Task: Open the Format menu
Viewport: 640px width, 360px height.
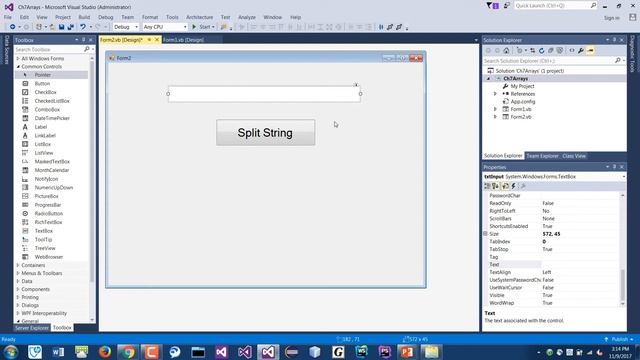Action: point(150,17)
